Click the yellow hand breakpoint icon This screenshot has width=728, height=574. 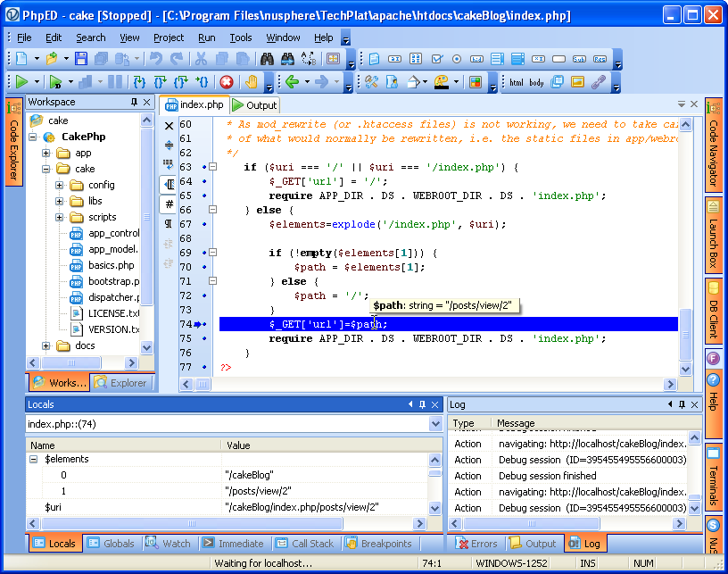[252, 82]
